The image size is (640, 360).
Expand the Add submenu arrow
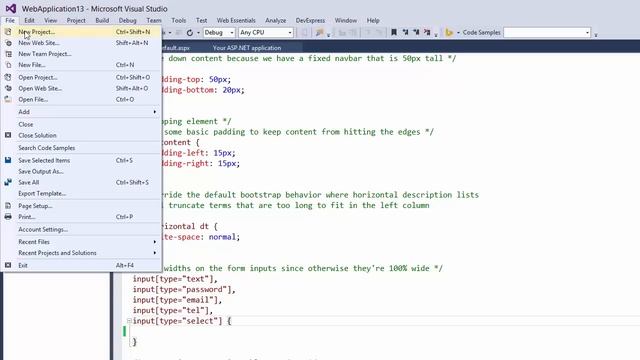click(x=155, y=112)
